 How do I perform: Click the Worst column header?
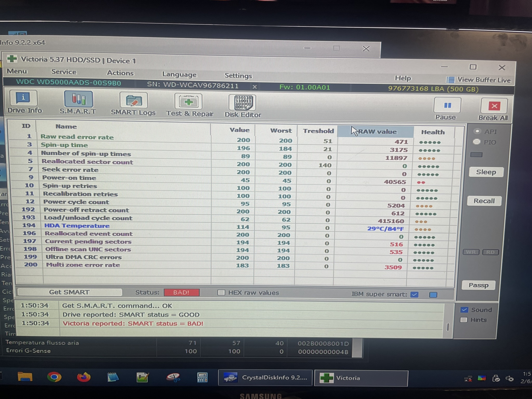(x=281, y=130)
